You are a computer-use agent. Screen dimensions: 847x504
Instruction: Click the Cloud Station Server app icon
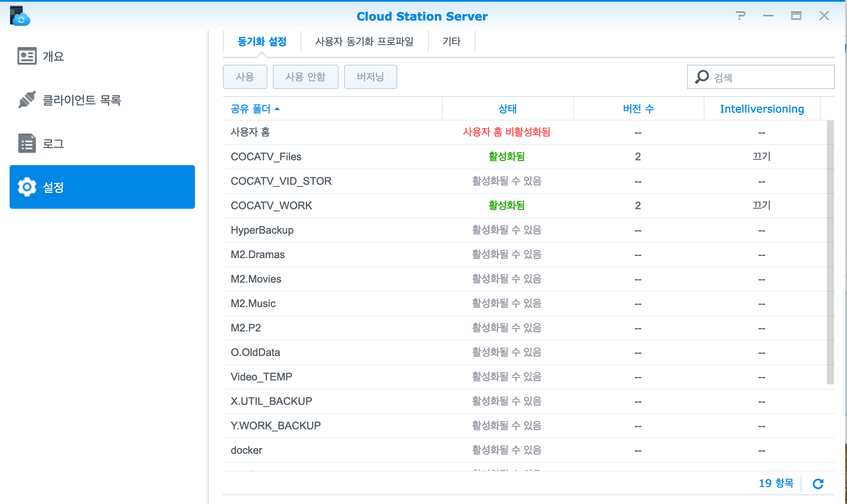click(19, 16)
